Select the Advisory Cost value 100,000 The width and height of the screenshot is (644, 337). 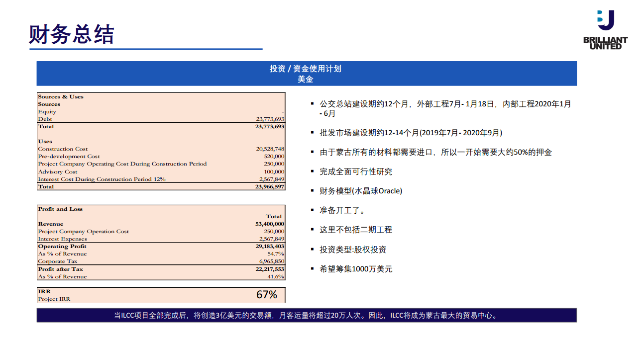tap(274, 172)
